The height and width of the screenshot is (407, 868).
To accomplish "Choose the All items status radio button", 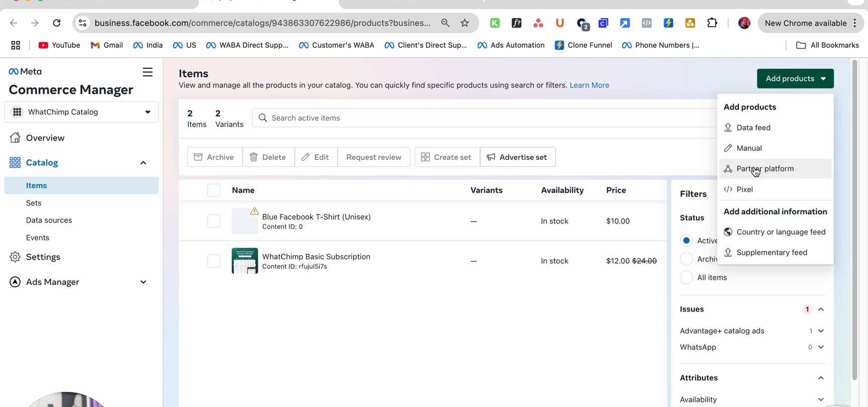I will (686, 277).
